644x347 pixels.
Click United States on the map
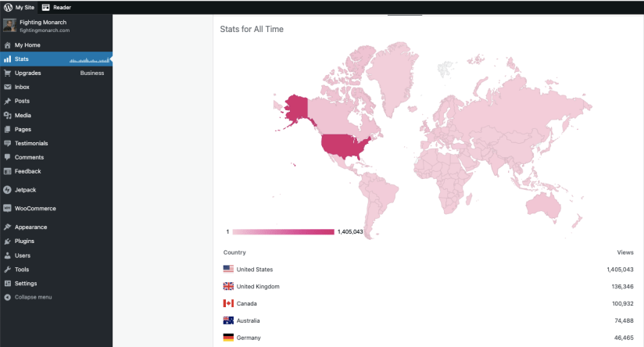pyautogui.click(x=344, y=146)
